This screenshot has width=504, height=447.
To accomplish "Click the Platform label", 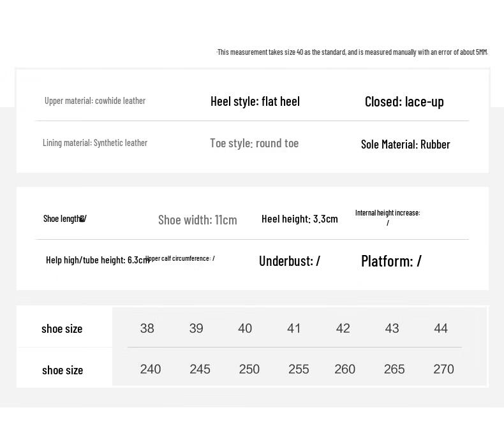I will 391,261.
